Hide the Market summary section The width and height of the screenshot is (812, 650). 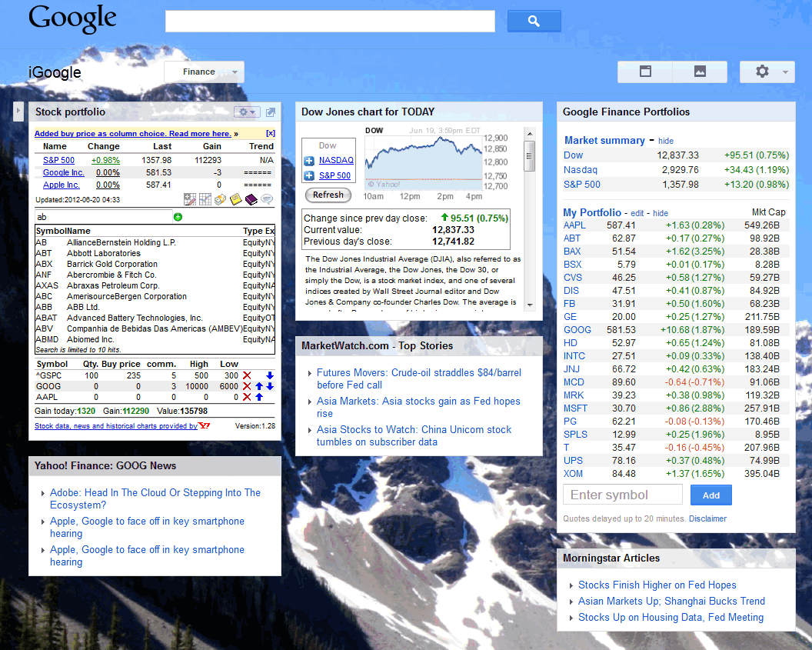click(x=666, y=141)
